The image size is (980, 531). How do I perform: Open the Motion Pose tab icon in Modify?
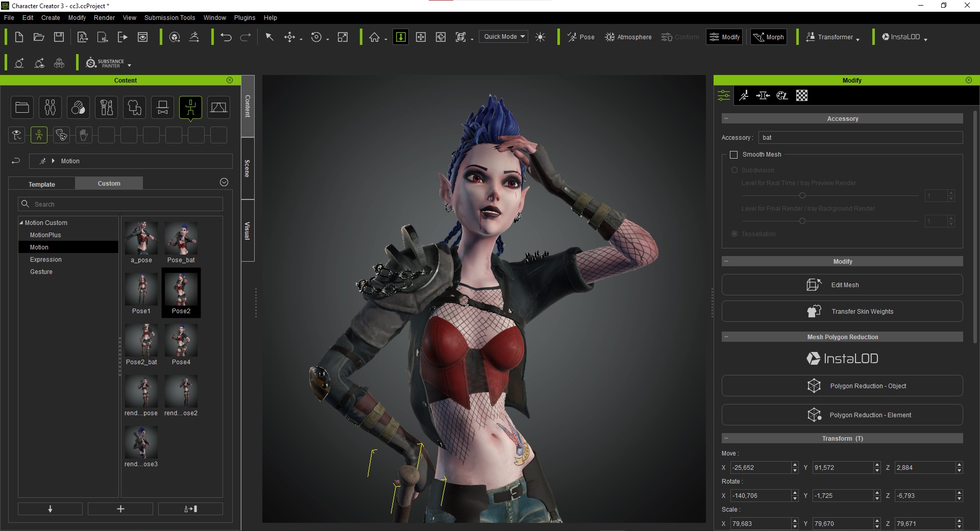click(744, 95)
